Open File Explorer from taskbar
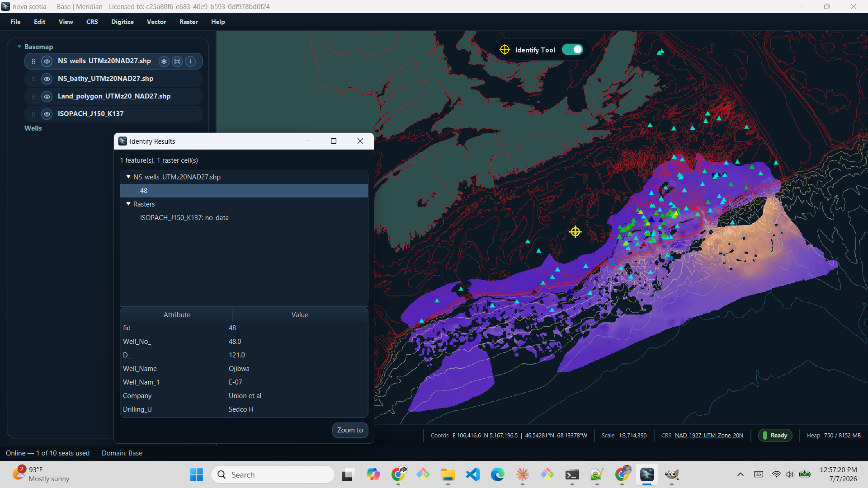This screenshot has width=868, height=488. tap(448, 474)
